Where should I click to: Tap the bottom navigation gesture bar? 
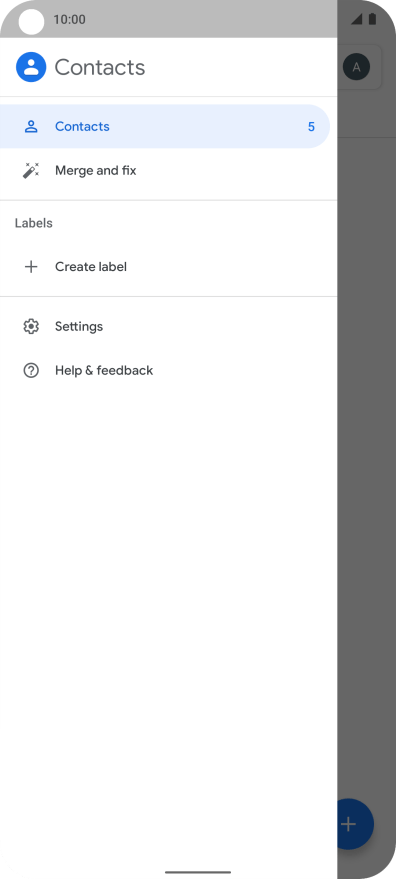tap(198, 872)
